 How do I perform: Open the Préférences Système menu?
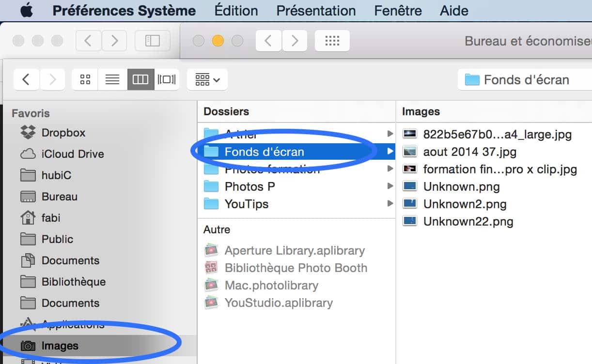point(124,11)
